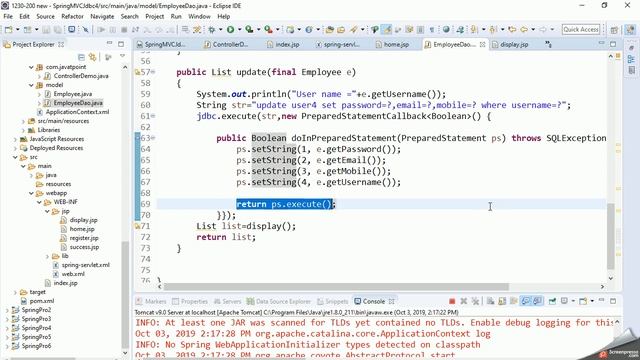This screenshot has height=360, width=640.
Task: Click the New file wizard icon
Action: point(9,29)
